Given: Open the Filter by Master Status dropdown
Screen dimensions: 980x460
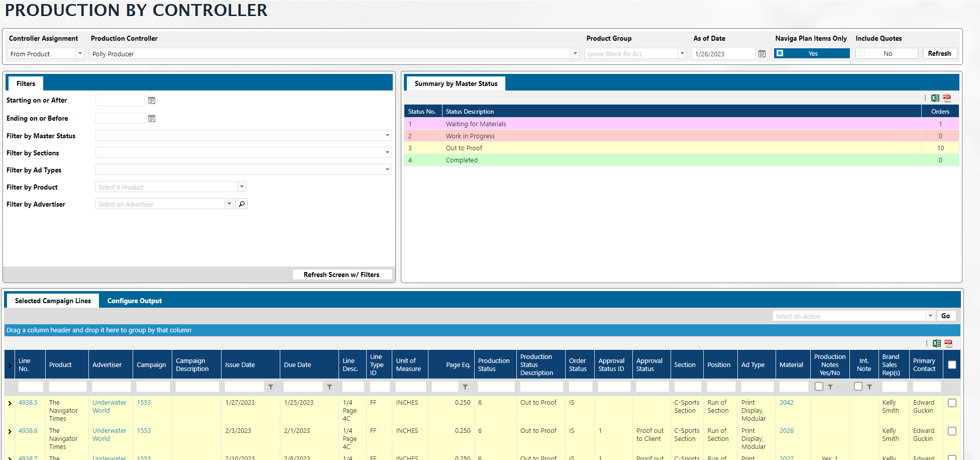Looking at the screenshot, I should coord(387,136).
